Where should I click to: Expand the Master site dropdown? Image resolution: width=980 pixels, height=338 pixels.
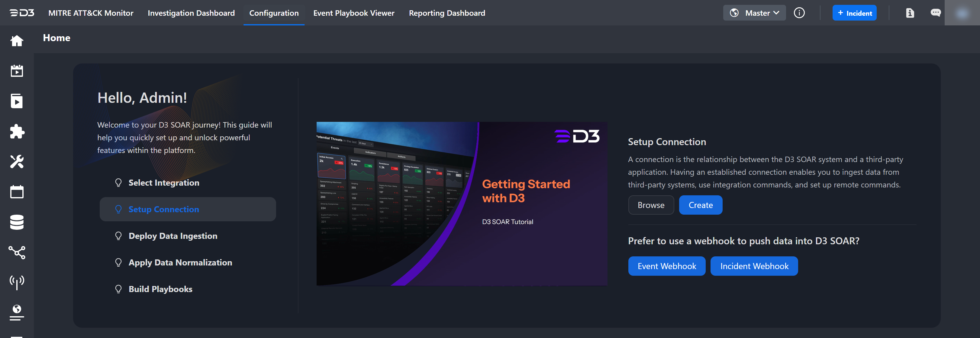coord(754,13)
